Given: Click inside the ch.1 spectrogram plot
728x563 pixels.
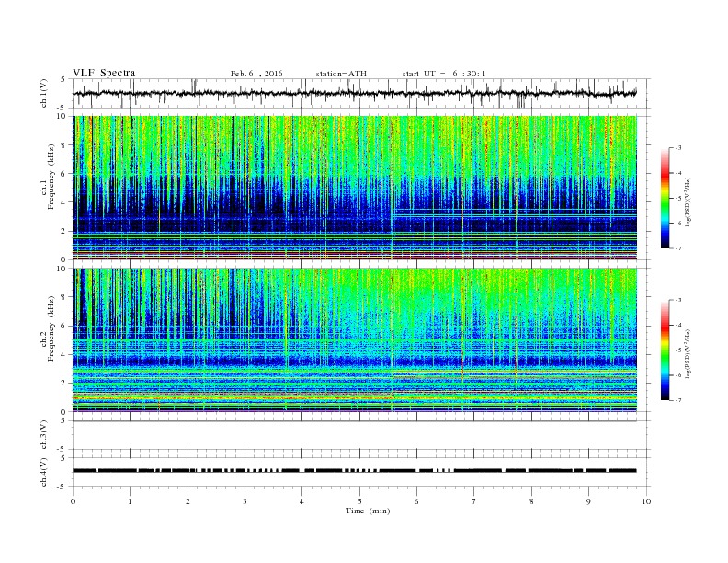Looking at the screenshot, I should 354,188.
